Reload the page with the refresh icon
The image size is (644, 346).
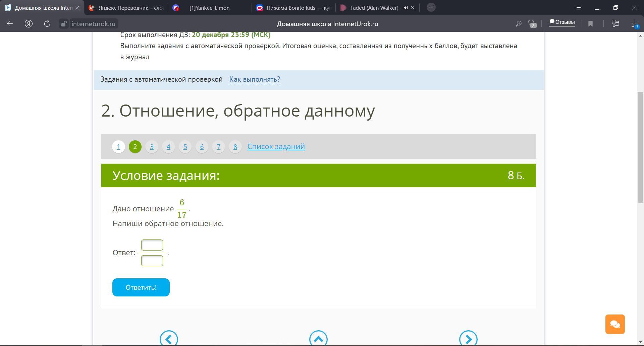tap(47, 23)
